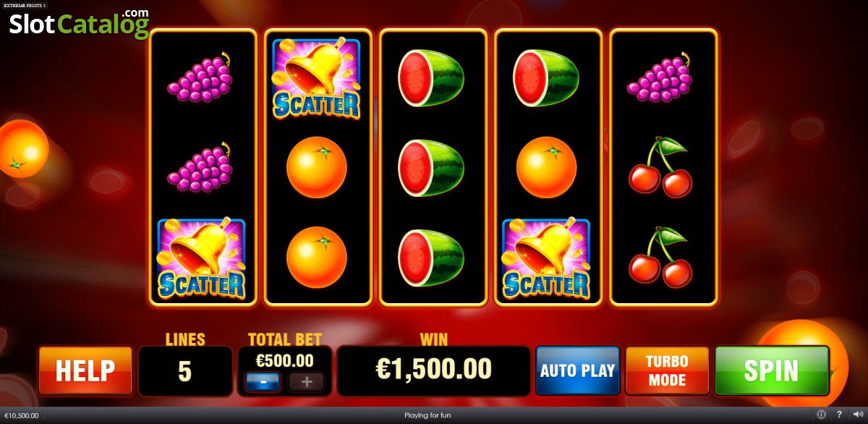Select the Scatter bell on reel four
This screenshot has width=868, height=424.
tap(546, 260)
